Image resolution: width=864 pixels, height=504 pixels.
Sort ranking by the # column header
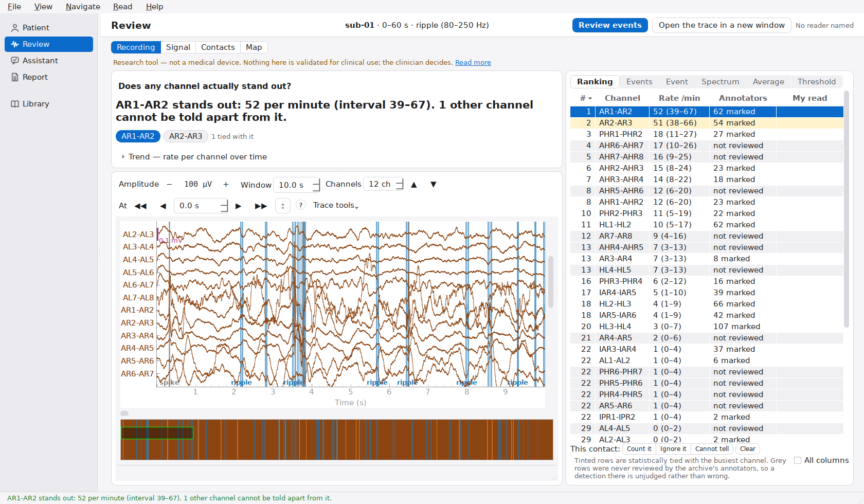586,98
